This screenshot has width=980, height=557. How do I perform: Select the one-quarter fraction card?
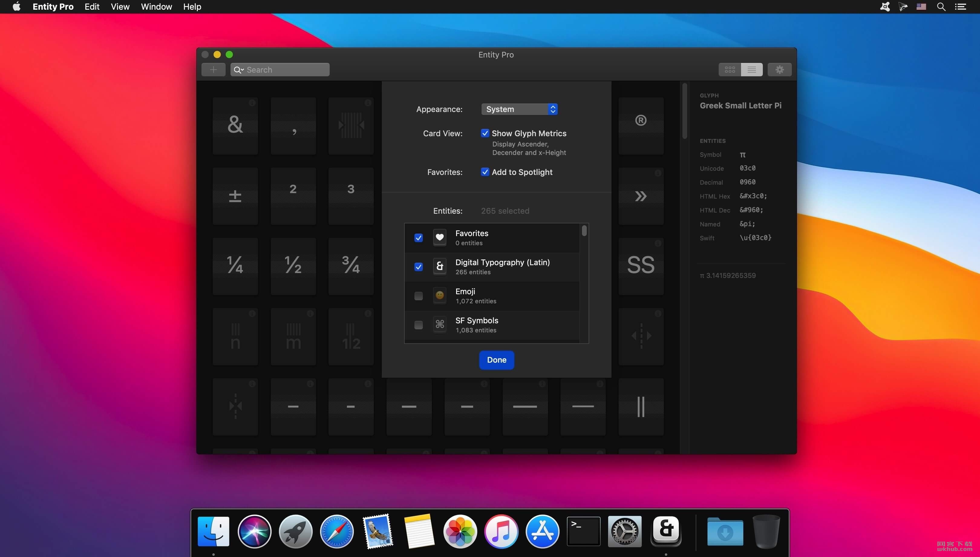tap(235, 266)
